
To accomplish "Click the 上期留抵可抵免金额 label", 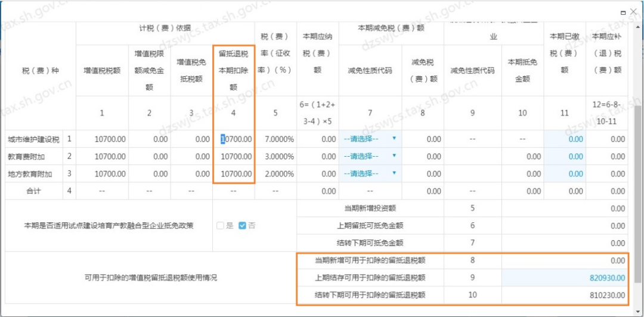I will click(x=370, y=225).
